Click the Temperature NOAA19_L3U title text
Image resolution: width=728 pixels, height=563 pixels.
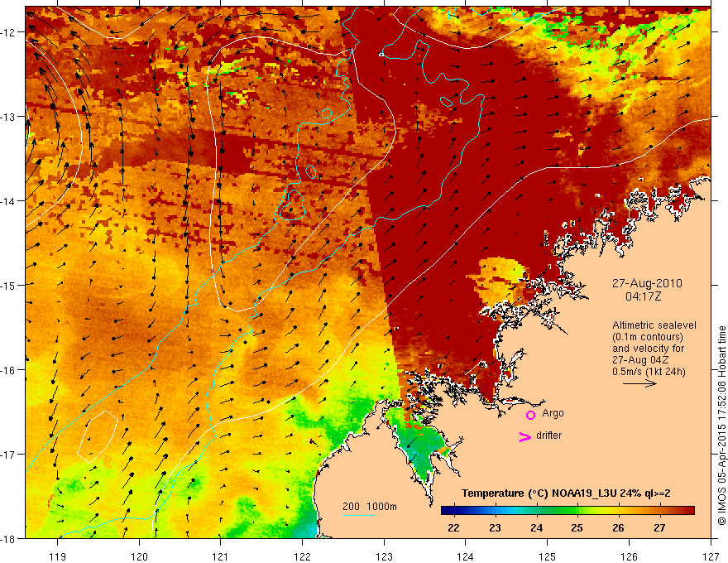[x=566, y=493]
